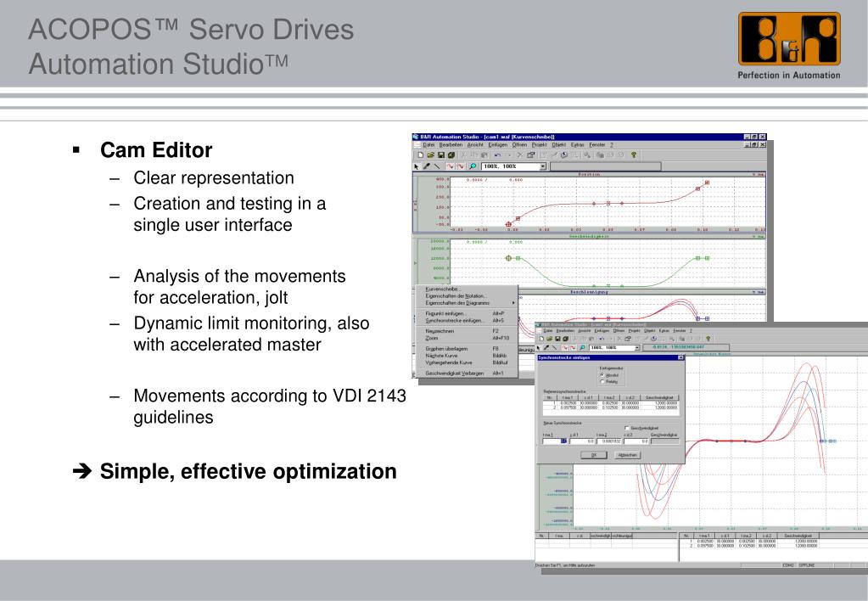This screenshot has height=601, width=868.
Task: Select diagonal line tool in upper window
Action: (x=437, y=166)
